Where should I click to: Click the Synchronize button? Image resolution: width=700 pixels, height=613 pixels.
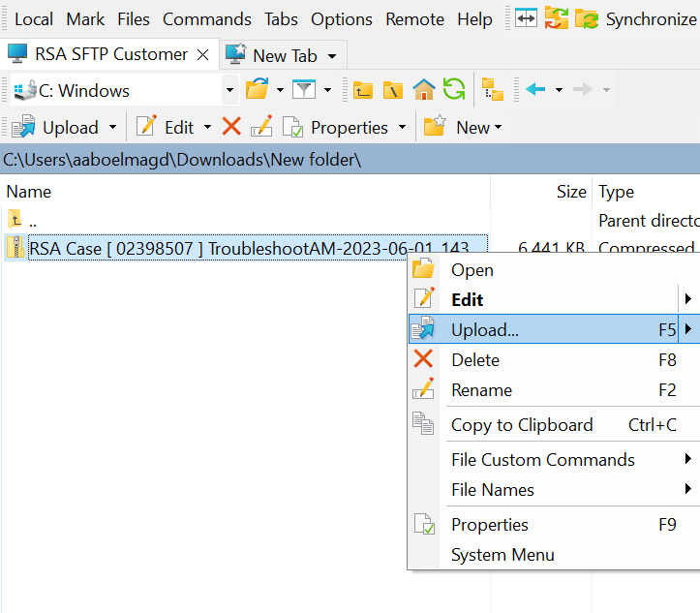click(639, 19)
